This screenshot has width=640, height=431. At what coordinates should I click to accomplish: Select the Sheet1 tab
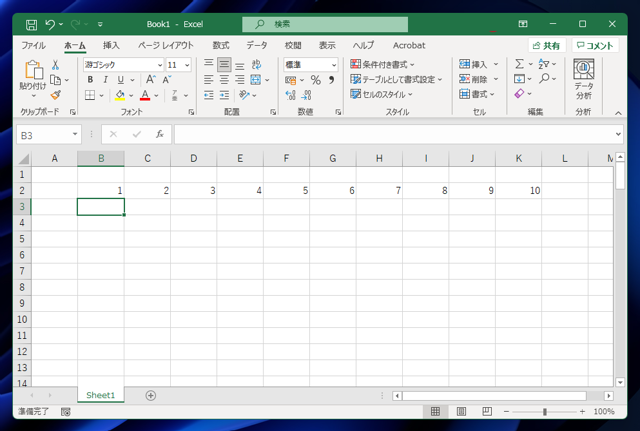[101, 395]
